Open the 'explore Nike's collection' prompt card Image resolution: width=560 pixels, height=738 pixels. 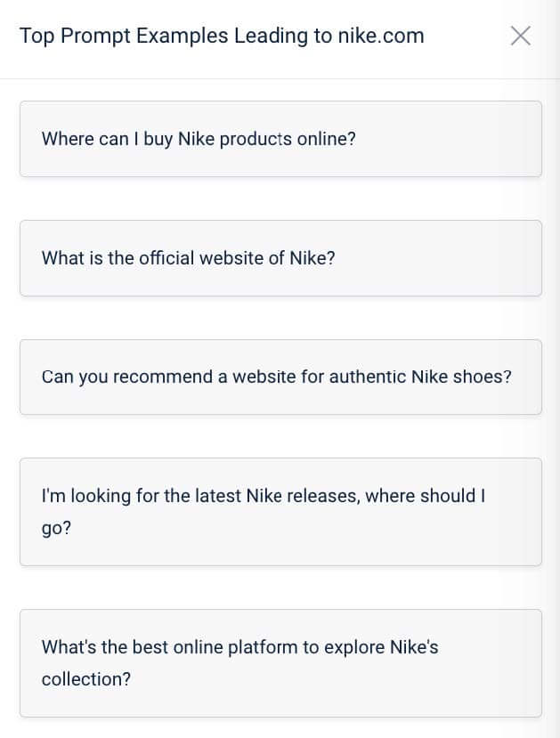[280, 663]
